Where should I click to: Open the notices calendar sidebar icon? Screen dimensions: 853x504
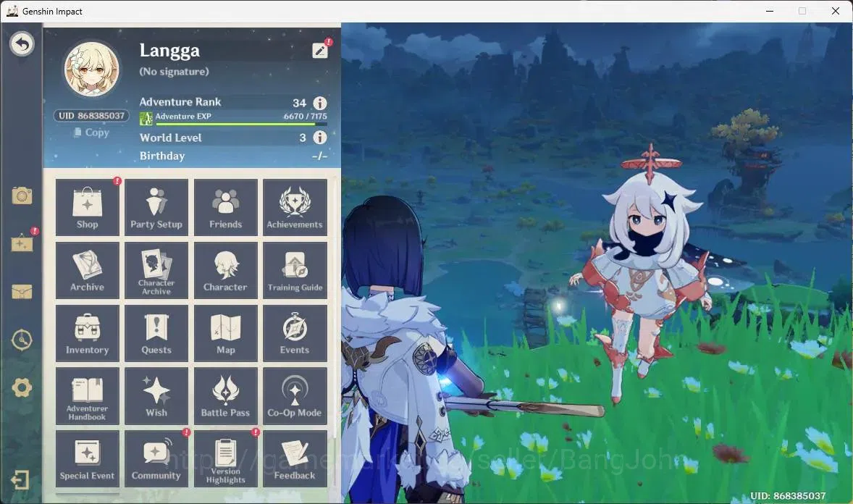coord(22,242)
